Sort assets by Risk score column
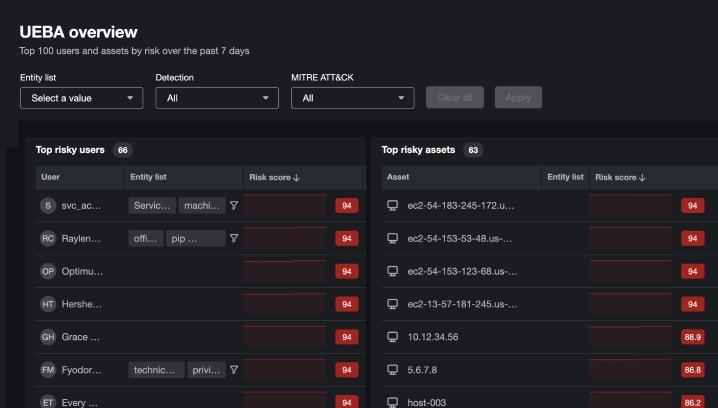This screenshot has height=408, width=718. click(x=620, y=178)
